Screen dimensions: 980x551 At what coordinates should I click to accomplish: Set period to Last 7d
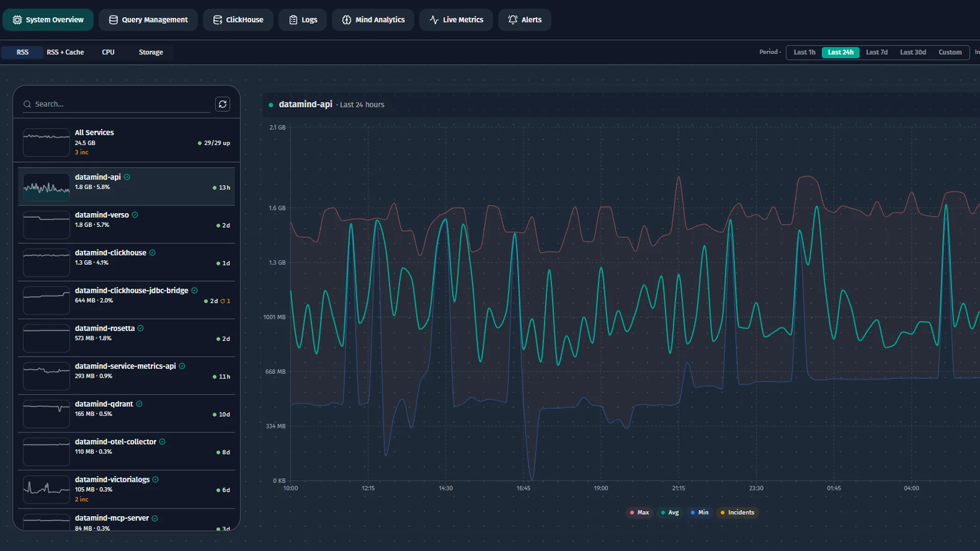[877, 52]
